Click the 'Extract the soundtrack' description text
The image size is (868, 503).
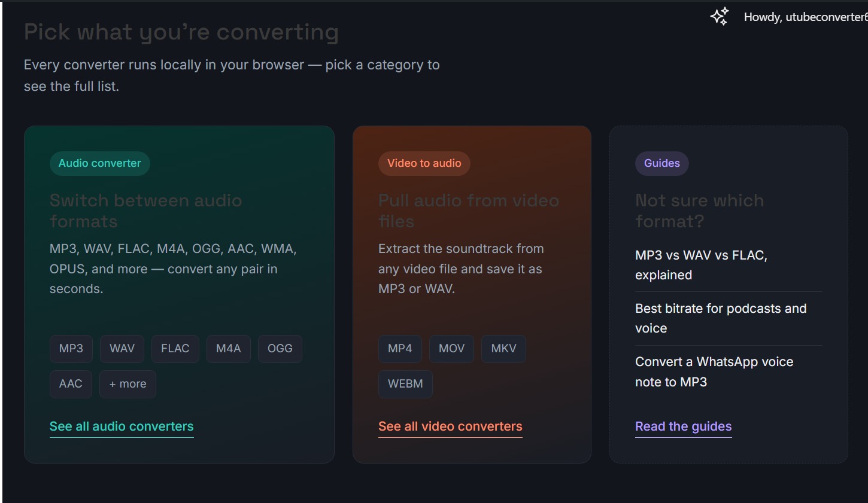[461, 269]
